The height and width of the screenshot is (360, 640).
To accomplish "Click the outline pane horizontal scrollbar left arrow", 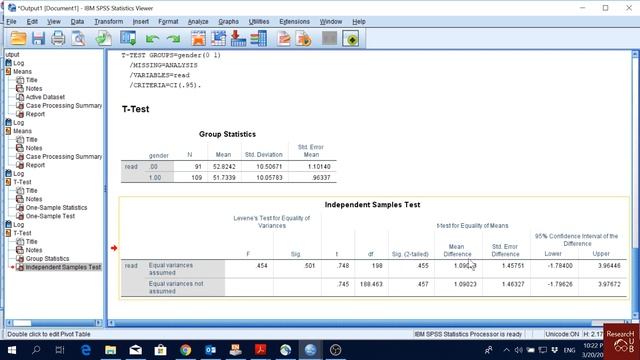I will tap(9, 323).
